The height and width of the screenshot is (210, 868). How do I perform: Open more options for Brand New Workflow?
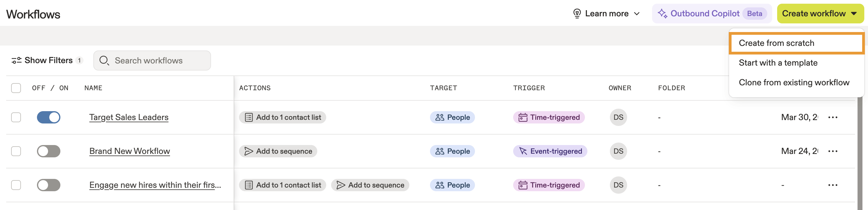tap(833, 151)
